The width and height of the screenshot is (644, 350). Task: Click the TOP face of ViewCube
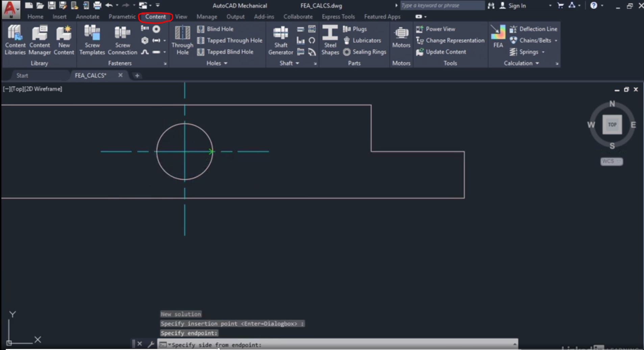click(612, 125)
